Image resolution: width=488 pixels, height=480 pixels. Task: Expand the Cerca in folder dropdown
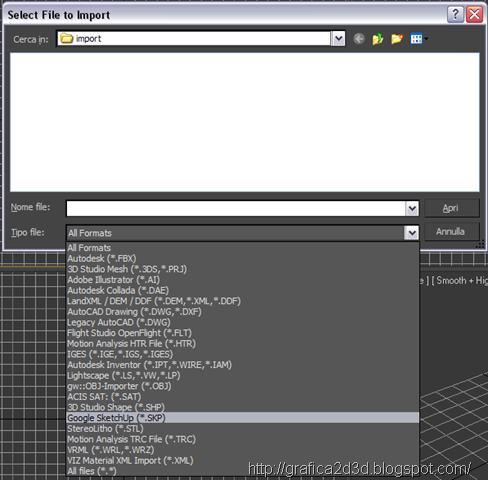(338, 39)
